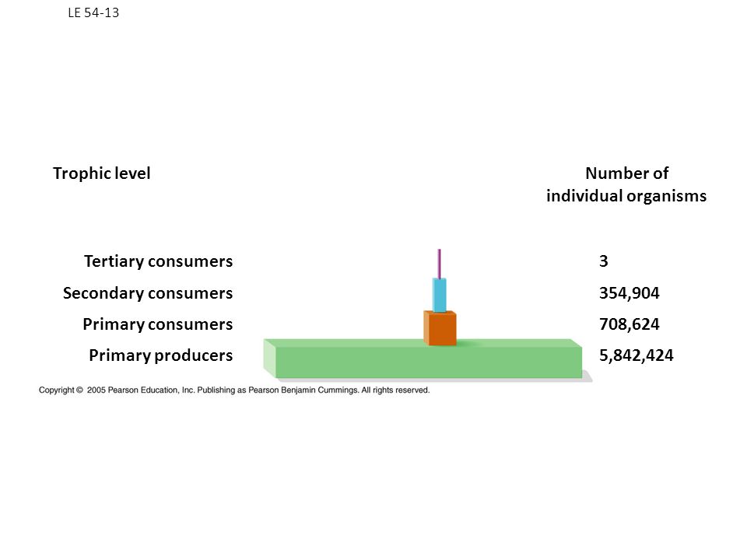Click the orange primary consumers block
This screenshot has height=560, width=747.
tap(440, 327)
